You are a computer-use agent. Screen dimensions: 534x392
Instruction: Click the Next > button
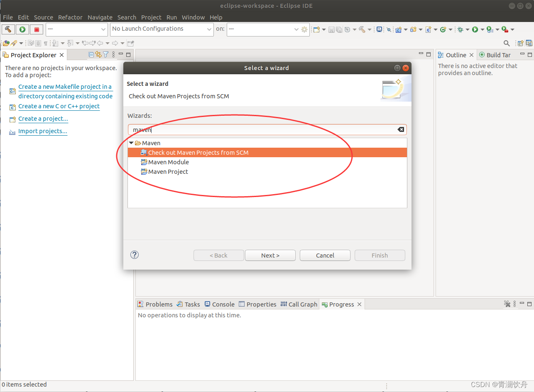[x=270, y=255]
